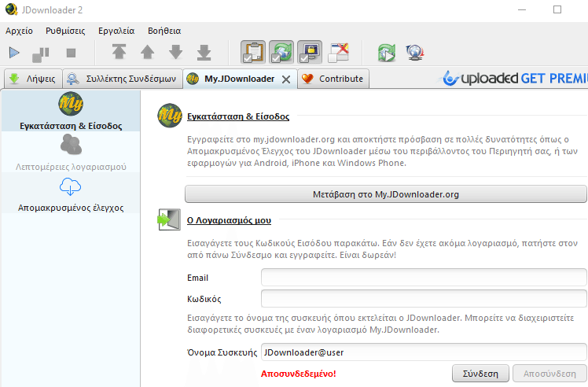588x387 pixels.
Task: Toggle automatic reconnect icon
Action: pos(281,52)
